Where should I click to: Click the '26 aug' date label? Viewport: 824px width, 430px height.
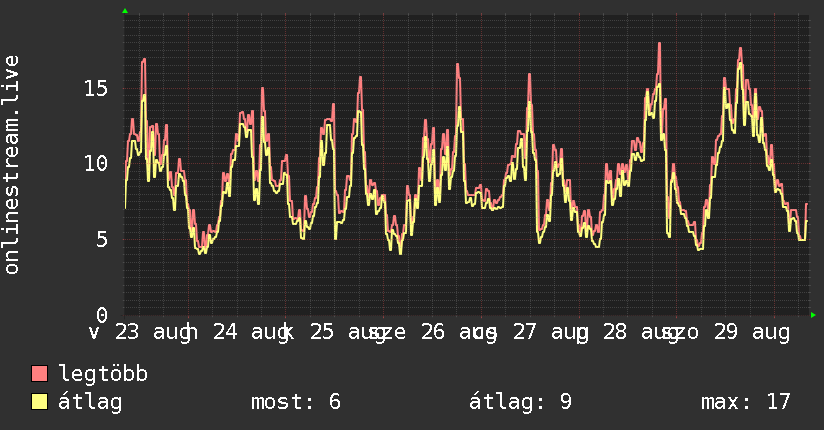pos(459,333)
